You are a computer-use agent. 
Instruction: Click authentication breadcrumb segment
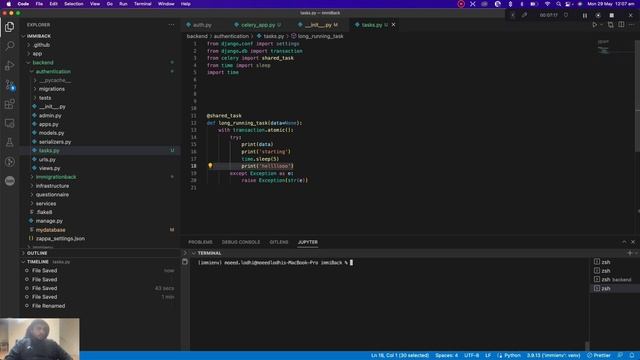(x=231, y=36)
